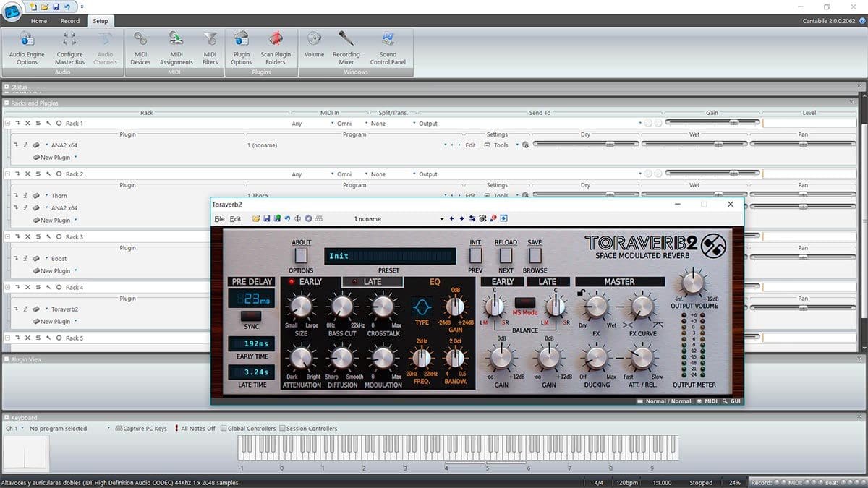868x488 pixels.
Task: Toggle MS Mode in Toraverb2
Action: click(525, 304)
